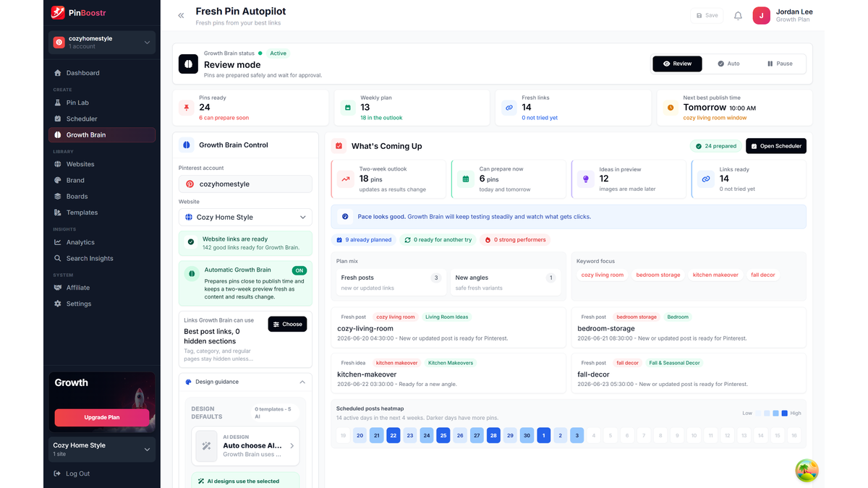Image resolution: width=868 pixels, height=488 pixels.
Task: Toggle 0 ready for another try filter
Action: point(438,240)
